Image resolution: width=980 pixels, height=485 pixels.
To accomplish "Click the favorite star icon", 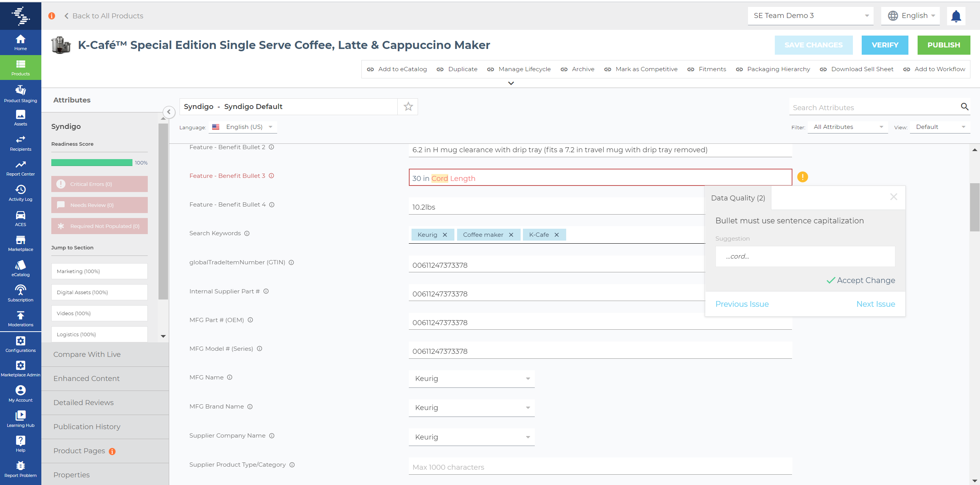I will 408,107.
